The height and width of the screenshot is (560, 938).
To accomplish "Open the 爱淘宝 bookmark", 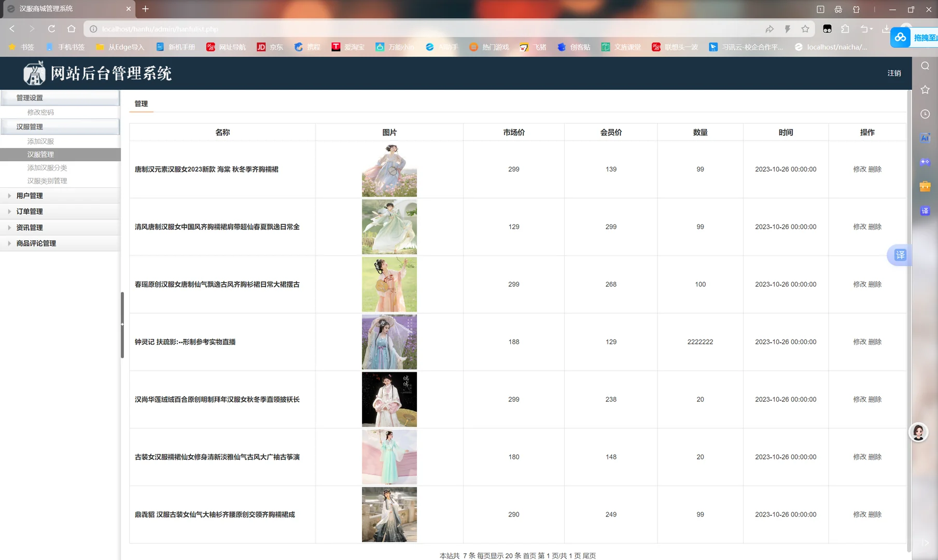I will (348, 47).
